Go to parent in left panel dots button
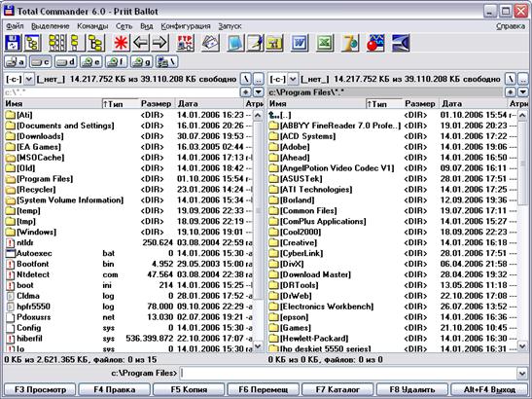This screenshot has width=532, height=399. coord(259,80)
